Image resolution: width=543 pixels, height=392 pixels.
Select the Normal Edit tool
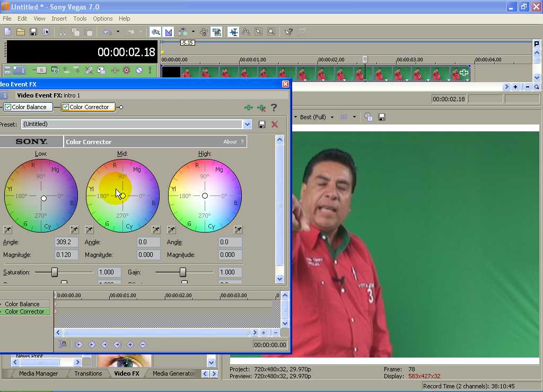tap(233, 32)
